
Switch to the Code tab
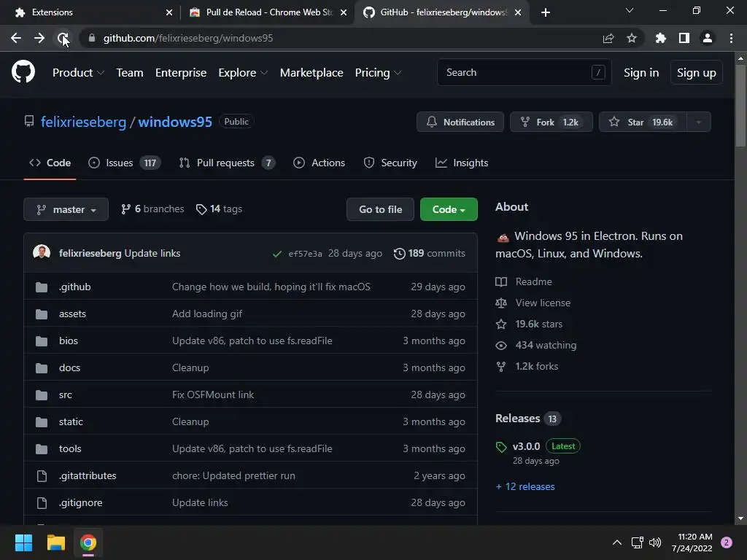click(x=50, y=163)
